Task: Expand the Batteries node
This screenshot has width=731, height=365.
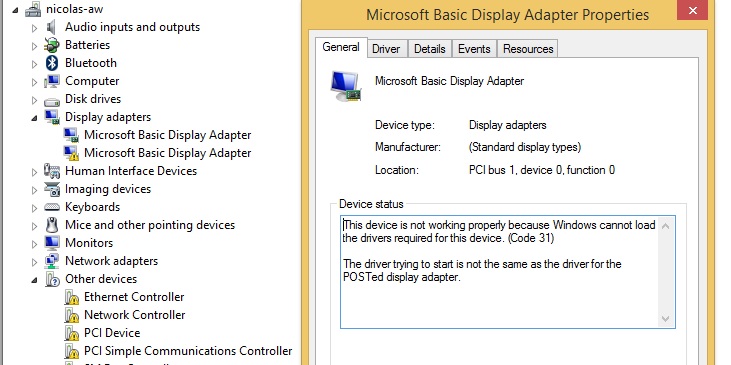Action: pyautogui.click(x=34, y=46)
